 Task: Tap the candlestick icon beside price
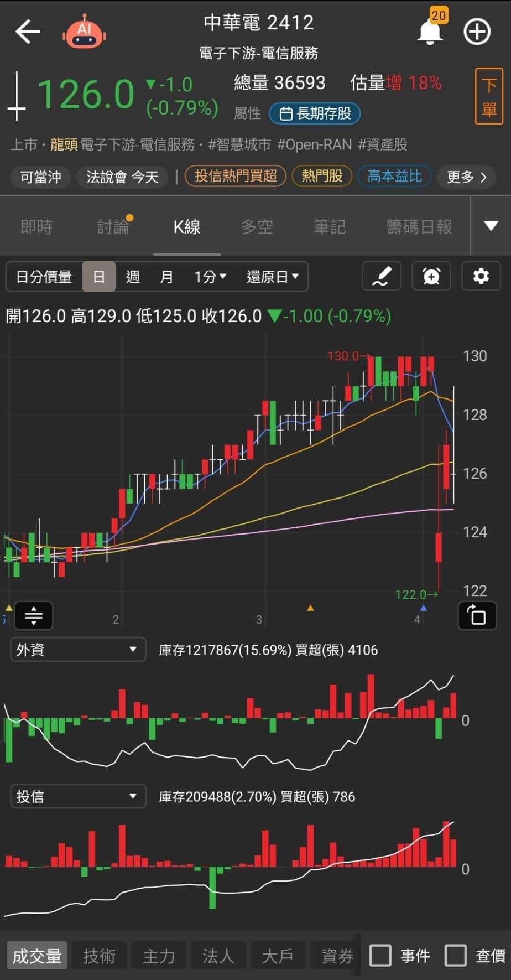coord(17,96)
